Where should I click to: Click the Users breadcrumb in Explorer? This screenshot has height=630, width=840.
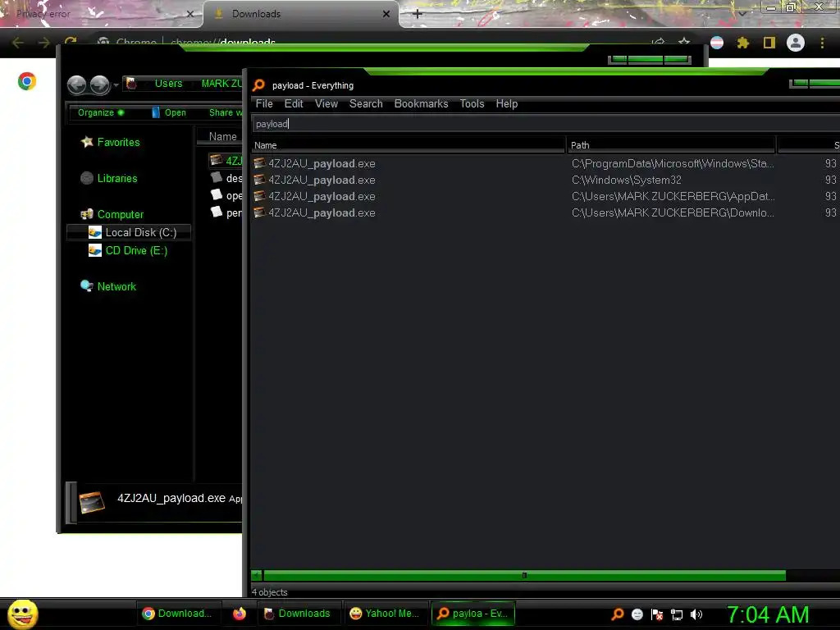point(169,84)
